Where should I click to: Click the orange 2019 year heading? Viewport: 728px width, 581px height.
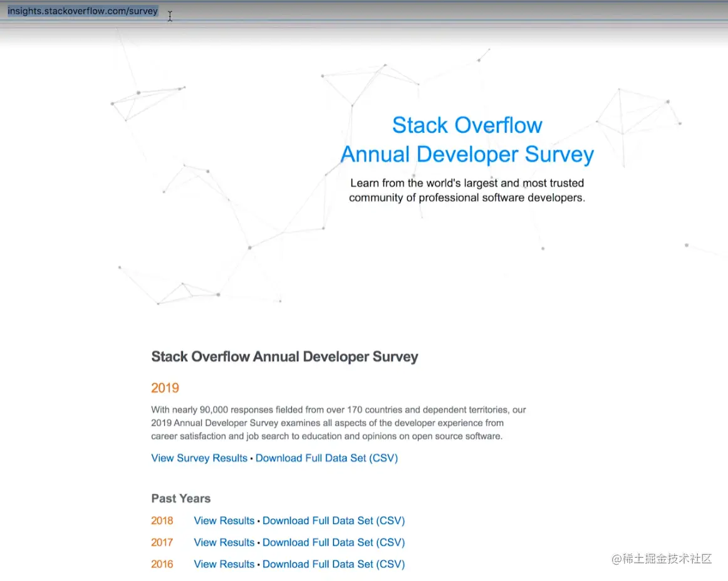click(165, 388)
